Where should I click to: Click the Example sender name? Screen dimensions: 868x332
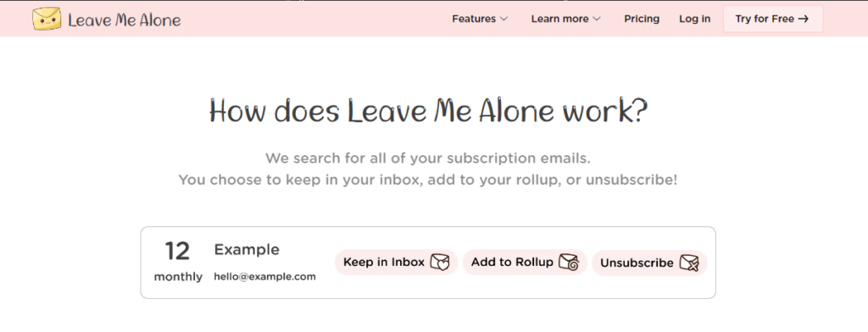247,250
